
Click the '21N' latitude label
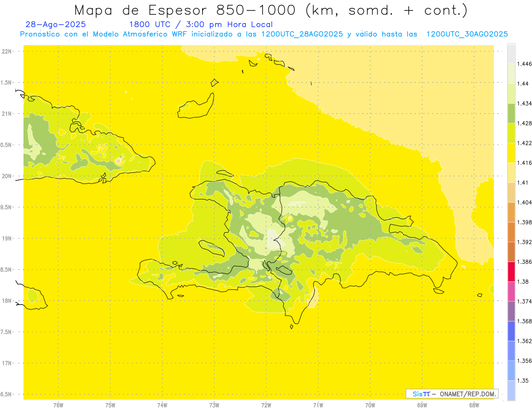pos(7,114)
